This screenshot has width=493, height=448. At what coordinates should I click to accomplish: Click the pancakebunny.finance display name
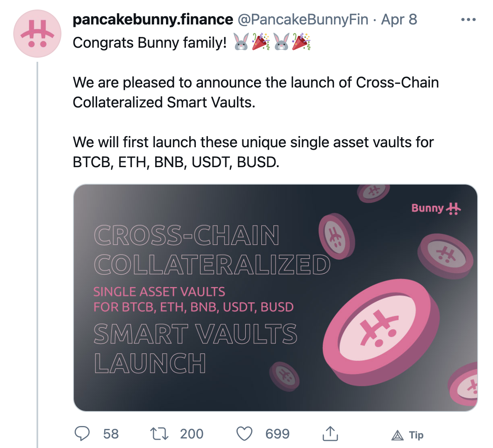(x=153, y=19)
